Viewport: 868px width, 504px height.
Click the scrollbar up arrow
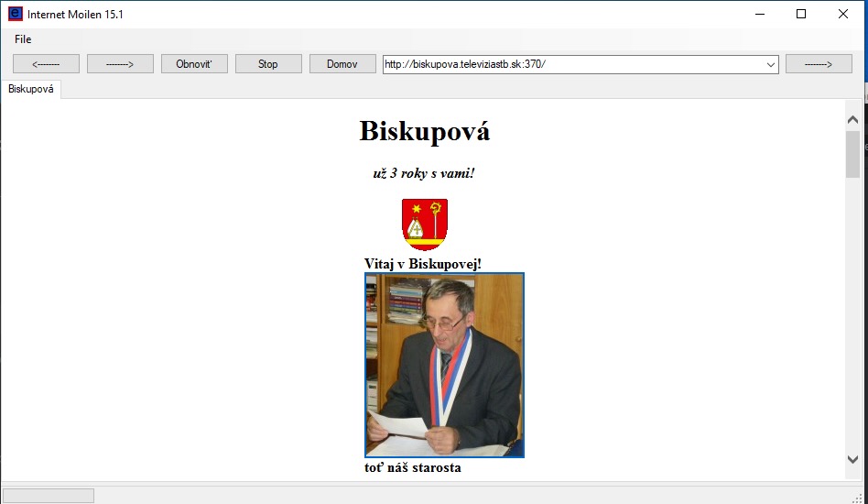coord(852,119)
